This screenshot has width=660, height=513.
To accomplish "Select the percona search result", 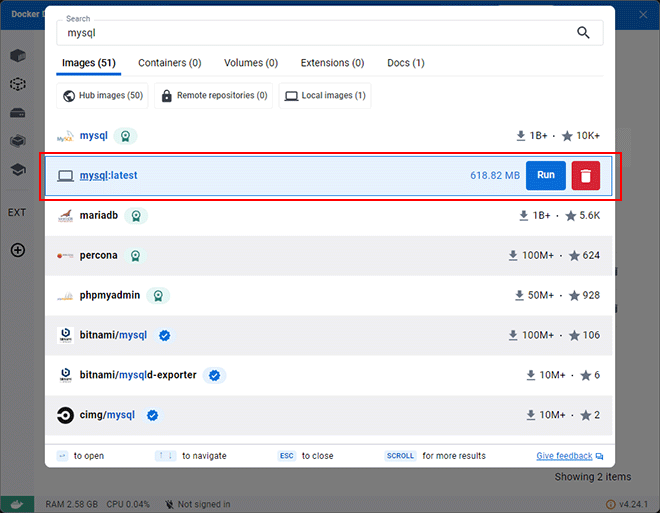I will [x=329, y=255].
